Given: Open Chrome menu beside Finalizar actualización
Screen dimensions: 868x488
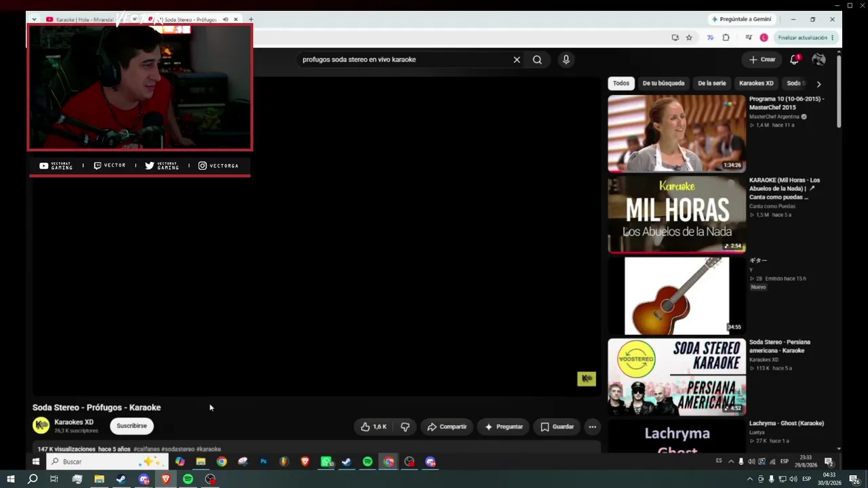Looking at the screenshot, I should (x=833, y=38).
